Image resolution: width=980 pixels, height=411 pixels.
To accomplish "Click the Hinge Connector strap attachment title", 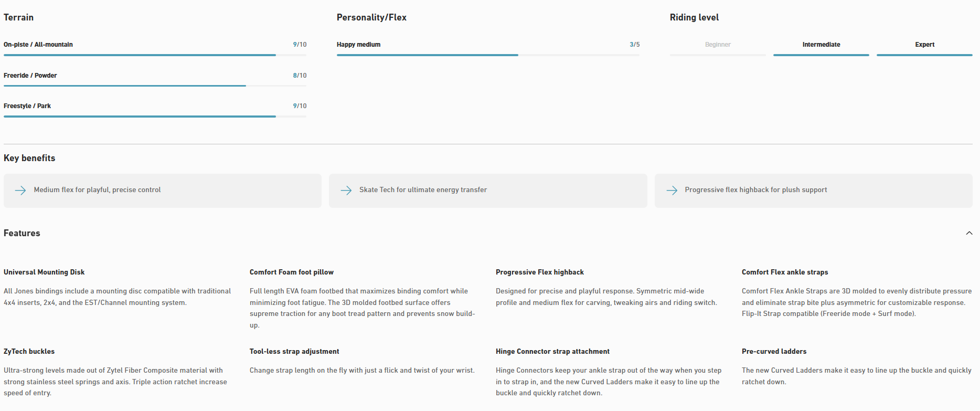I will click(x=552, y=351).
